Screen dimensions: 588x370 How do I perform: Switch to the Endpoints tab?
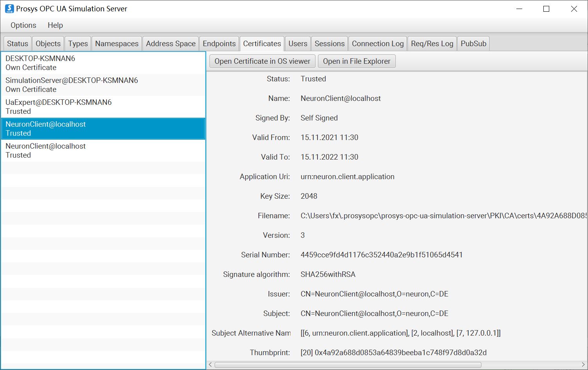[219, 43]
